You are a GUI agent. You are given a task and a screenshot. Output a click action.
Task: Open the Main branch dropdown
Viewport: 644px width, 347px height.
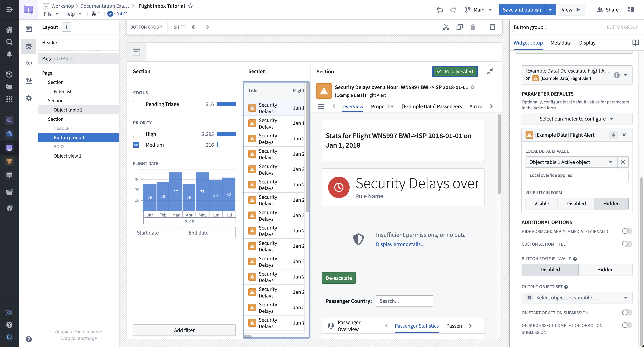[x=478, y=10]
